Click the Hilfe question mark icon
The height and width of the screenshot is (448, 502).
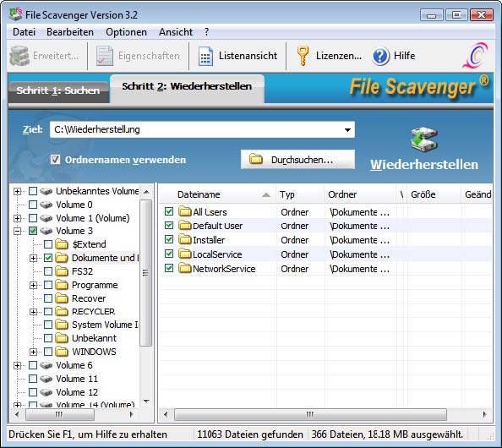click(x=380, y=56)
